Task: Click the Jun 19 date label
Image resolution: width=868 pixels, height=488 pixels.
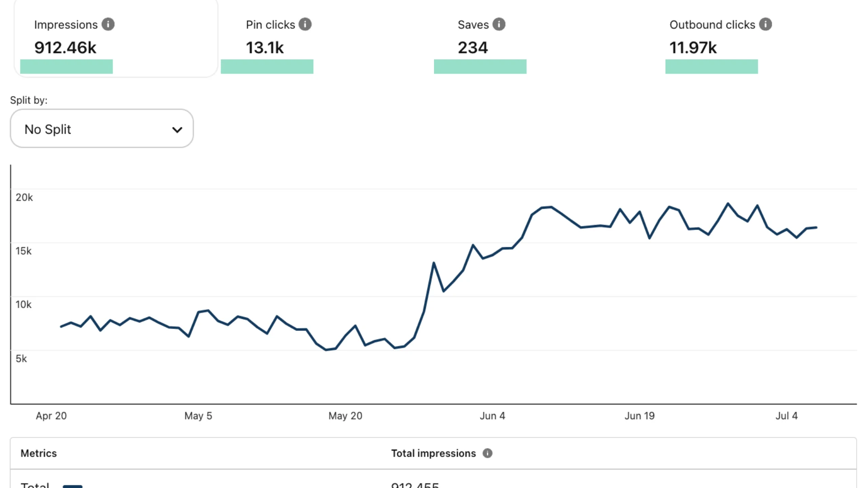Action: (x=640, y=416)
